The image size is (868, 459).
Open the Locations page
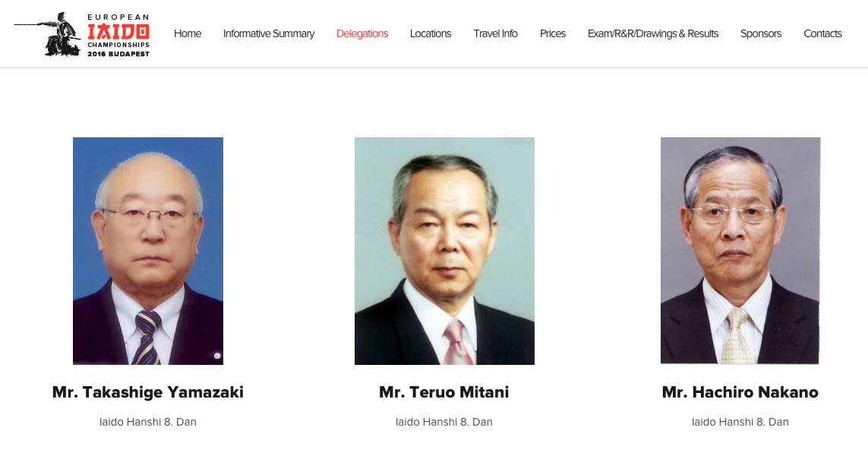[430, 33]
